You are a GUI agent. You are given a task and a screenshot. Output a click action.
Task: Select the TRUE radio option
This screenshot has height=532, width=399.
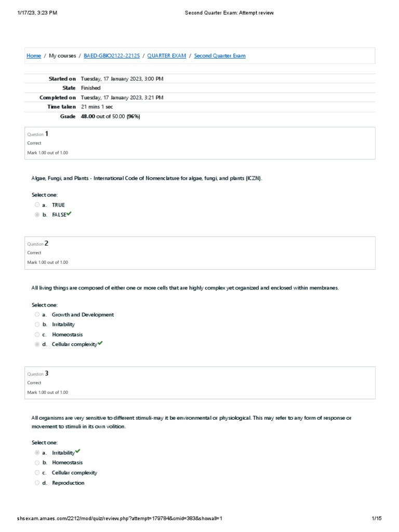tap(37, 205)
